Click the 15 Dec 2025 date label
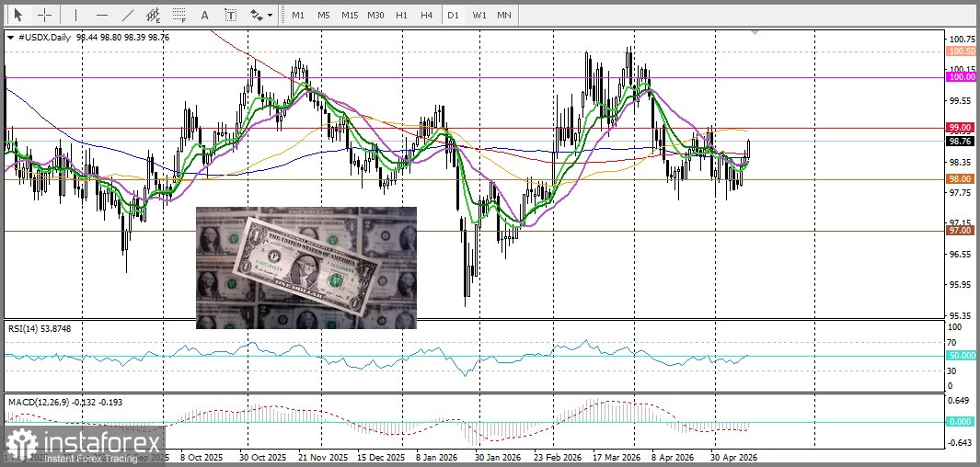The height and width of the screenshot is (467, 980). coord(381,458)
